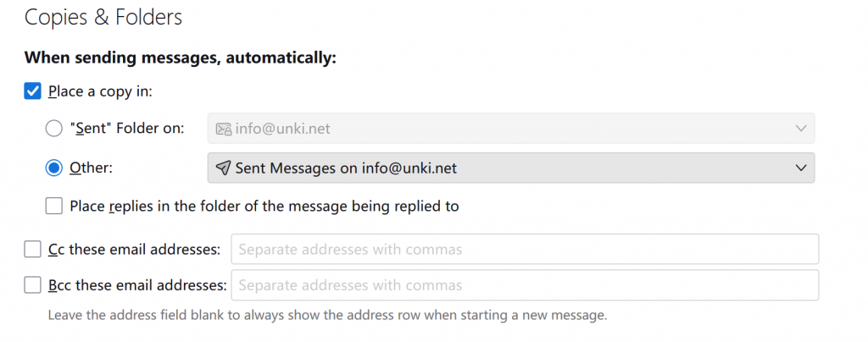Focus the Bcc addresses text field
868x342 pixels.
524,285
